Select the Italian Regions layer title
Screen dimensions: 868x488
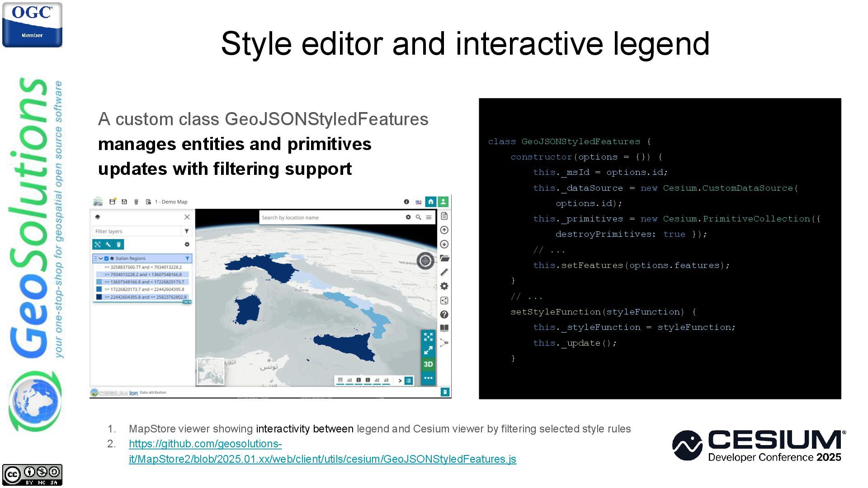(x=131, y=258)
